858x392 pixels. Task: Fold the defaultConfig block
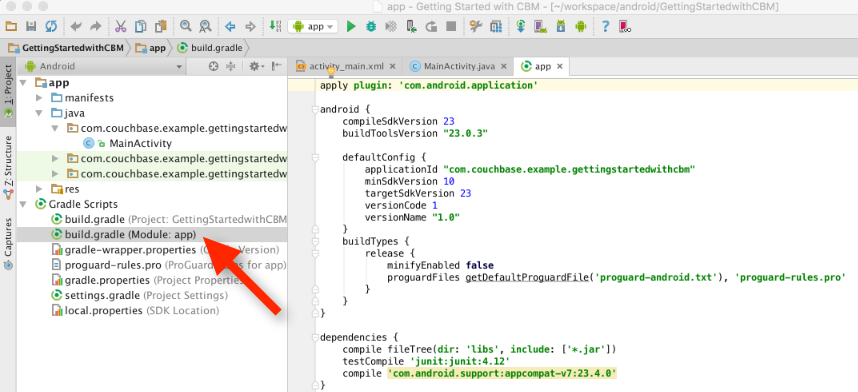pyautogui.click(x=315, y=157)
